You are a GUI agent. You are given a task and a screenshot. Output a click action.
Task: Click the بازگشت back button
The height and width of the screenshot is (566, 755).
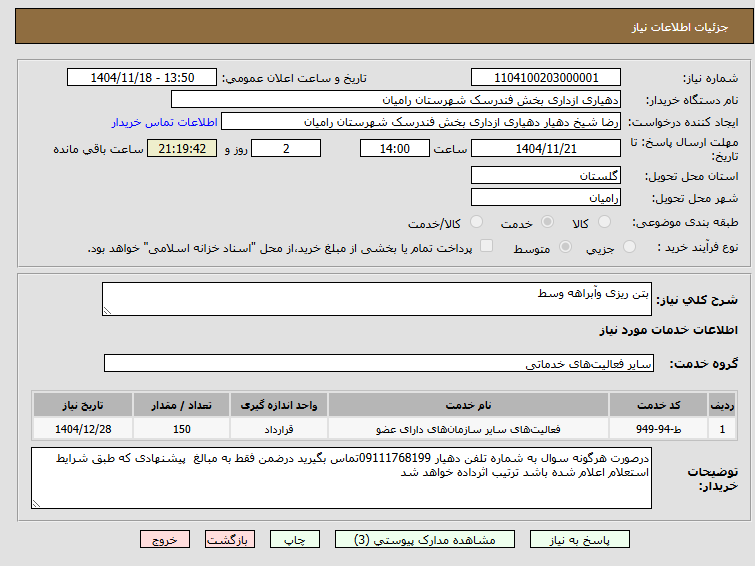click(x=230, y=540)
